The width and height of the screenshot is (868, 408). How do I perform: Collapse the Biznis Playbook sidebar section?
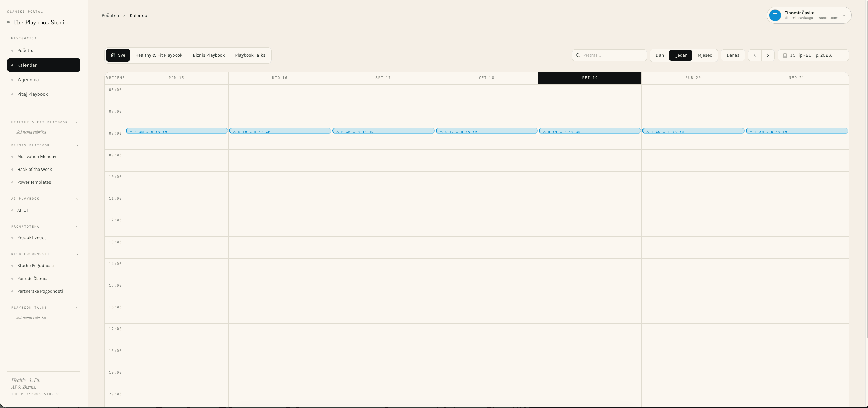coord(77,145)
